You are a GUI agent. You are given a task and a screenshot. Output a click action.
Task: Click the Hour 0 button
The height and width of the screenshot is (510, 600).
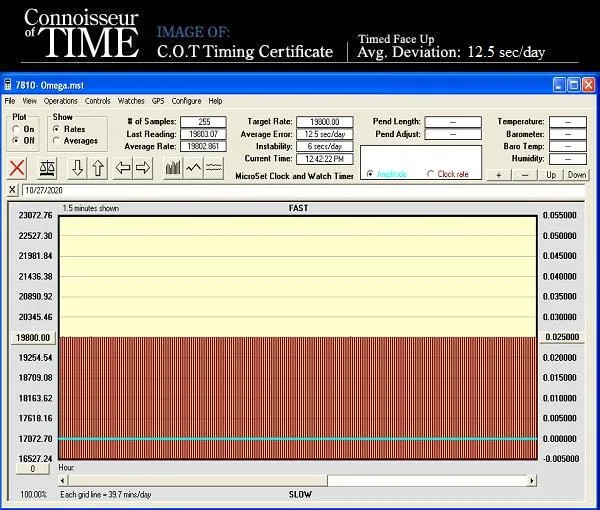pyautogui.click(x=33, y=469)
